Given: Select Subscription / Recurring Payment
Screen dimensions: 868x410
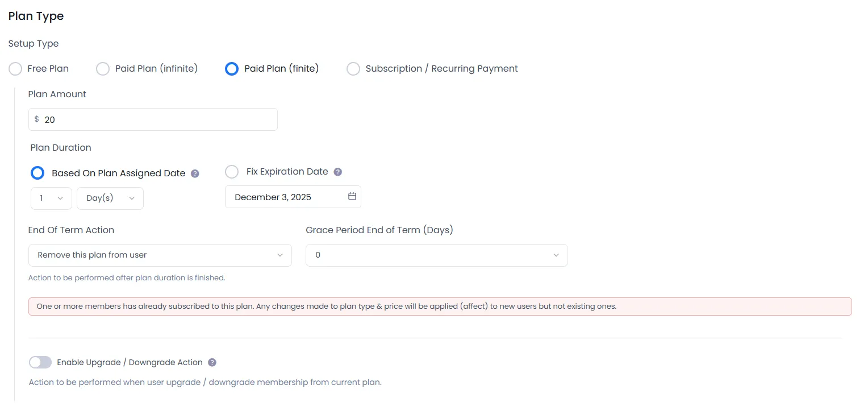Looking at the screenshot, I should coord(353,68).
